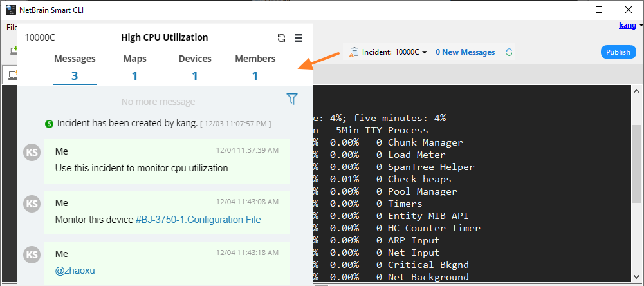This screenshot has height=286, width=644.
Task: Click the @zhaoxu mention
Action: click(x=75, y=271)
